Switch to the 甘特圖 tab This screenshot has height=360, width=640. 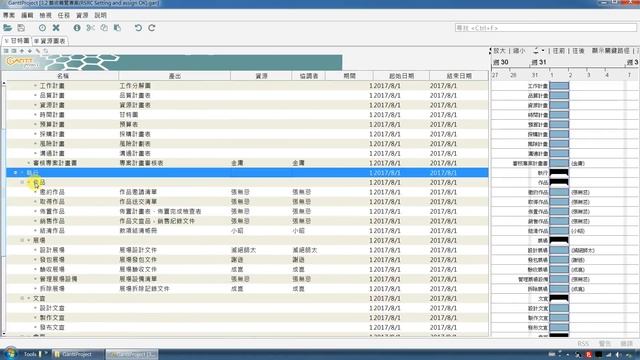click(x=17, y=41)
